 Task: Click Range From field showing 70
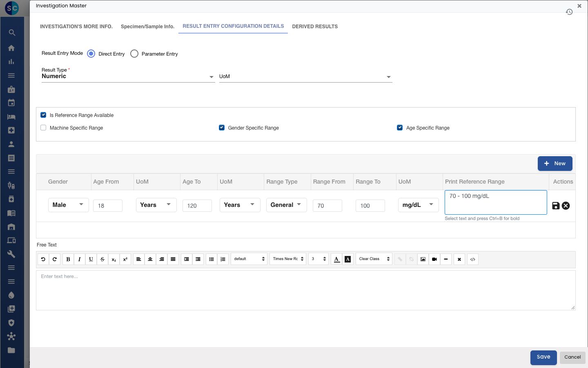click(x=327, y=206)
